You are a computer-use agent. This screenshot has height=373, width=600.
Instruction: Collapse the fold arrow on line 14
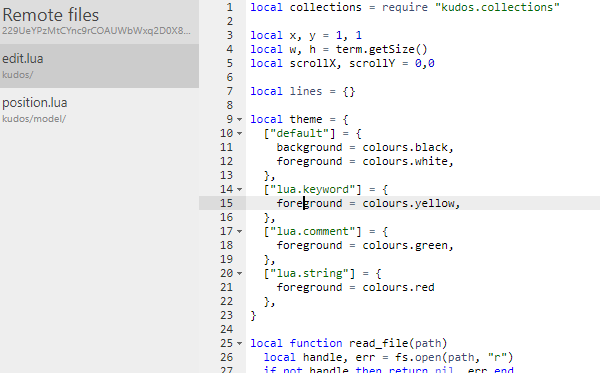tap(240, 189)
